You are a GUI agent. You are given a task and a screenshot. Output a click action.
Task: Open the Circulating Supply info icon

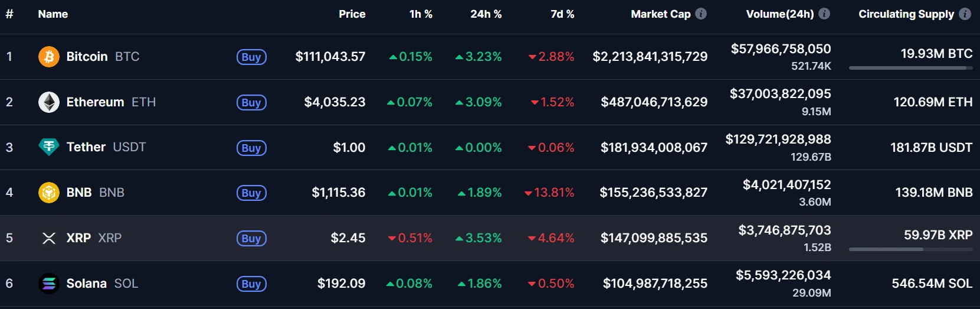coord(965,14)
